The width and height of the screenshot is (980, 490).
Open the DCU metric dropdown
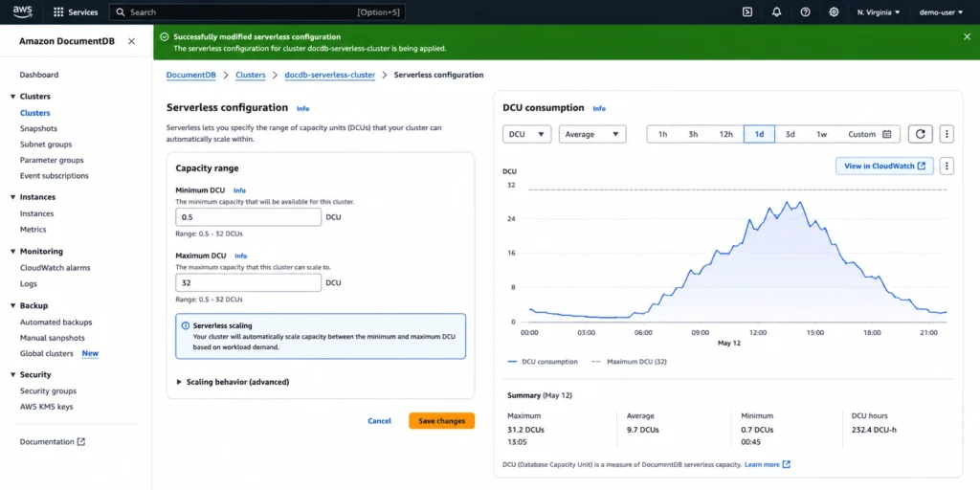(x=527, y=134)
